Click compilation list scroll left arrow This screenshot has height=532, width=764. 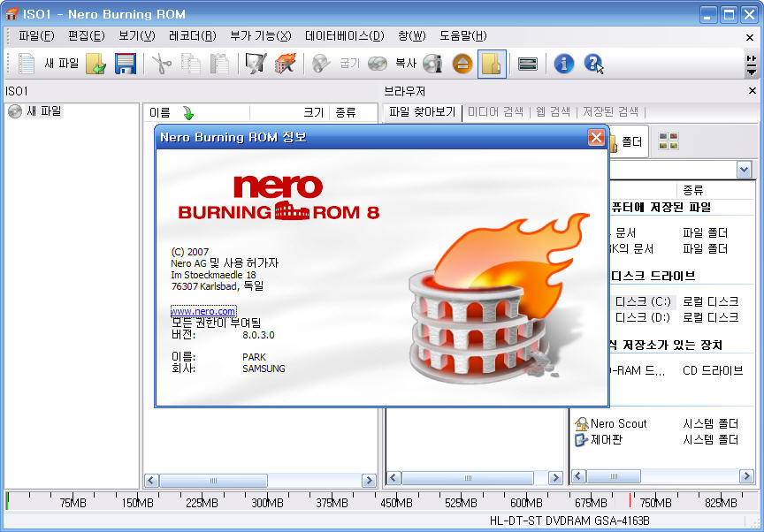click(x=151, y=481)
